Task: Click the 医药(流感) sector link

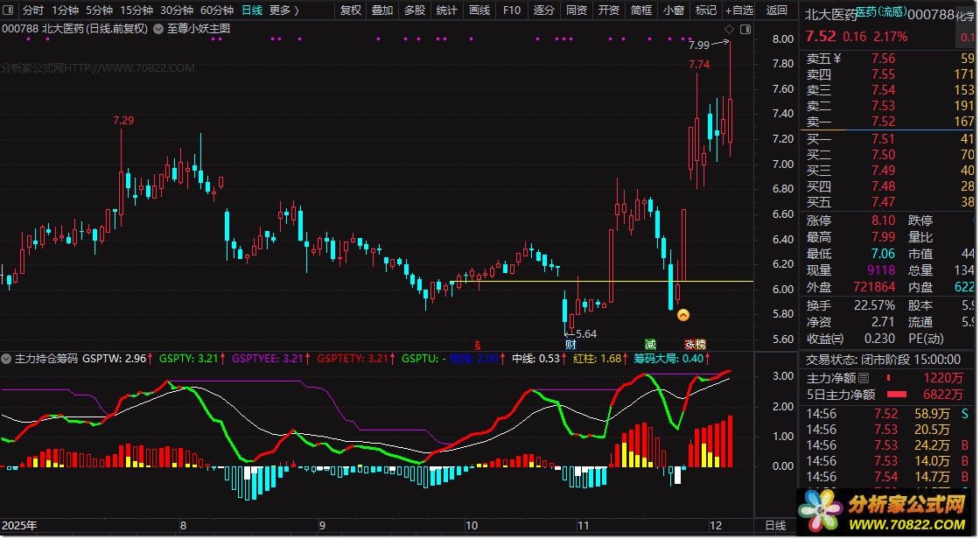Action: [880, 11]
